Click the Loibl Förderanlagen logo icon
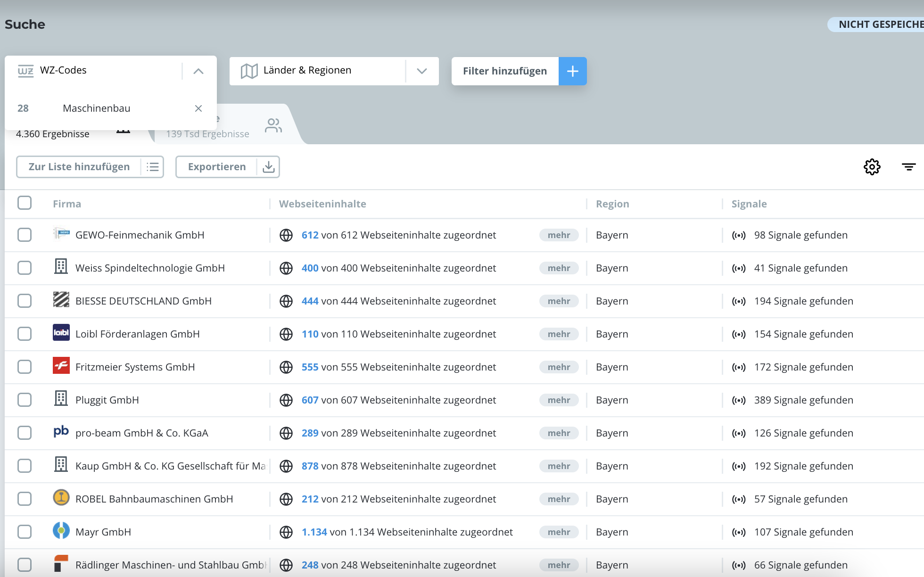 click(61, 333)
